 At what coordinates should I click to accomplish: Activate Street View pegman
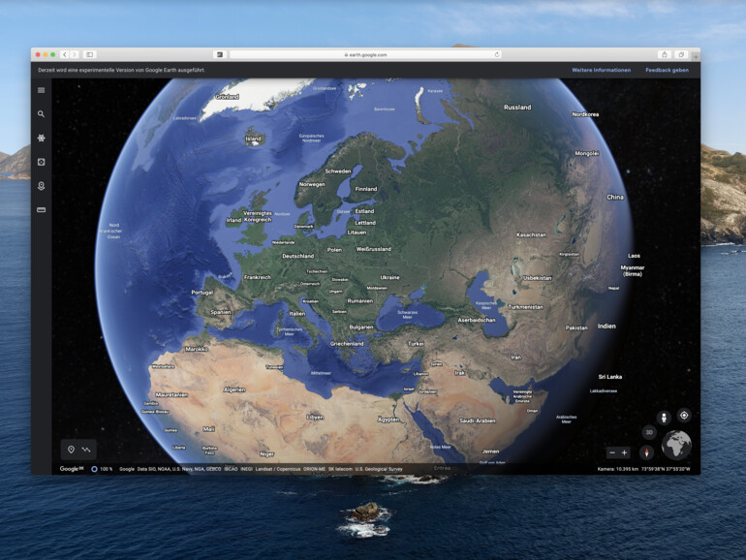pyautogui.click(x=664, y=419)
